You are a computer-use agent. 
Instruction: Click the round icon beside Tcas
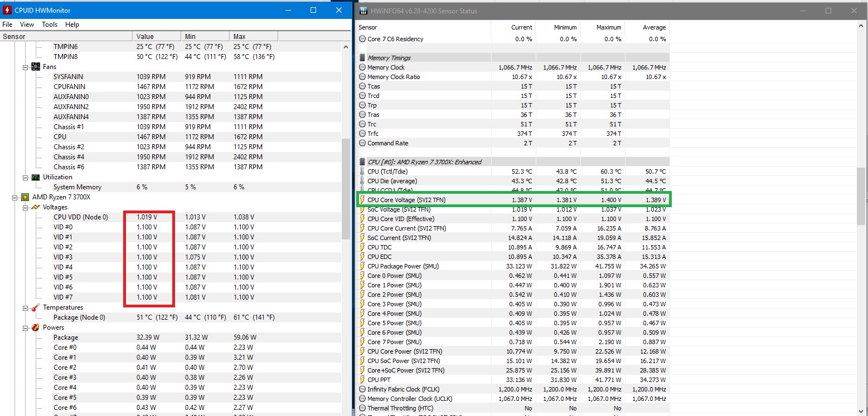[x=362, y=86]
